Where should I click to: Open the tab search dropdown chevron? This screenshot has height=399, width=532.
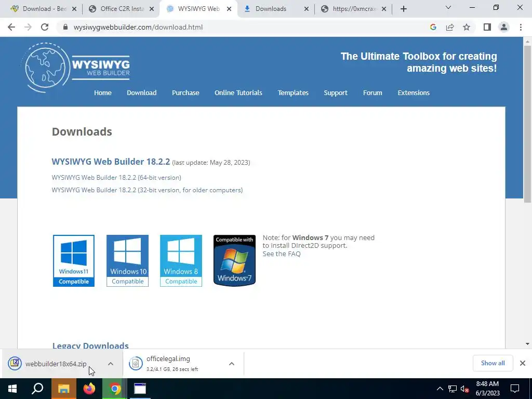[x=448, y=7]
